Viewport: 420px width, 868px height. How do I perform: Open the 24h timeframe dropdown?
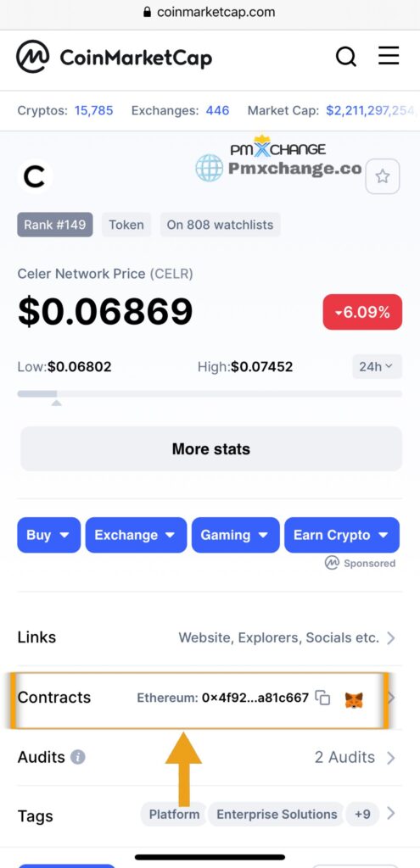377,366
